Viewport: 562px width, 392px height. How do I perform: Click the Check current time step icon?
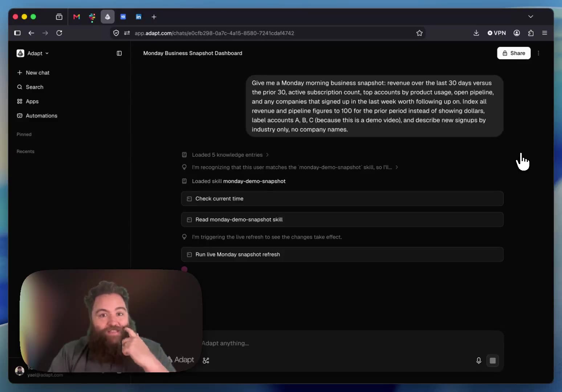(189, 199)
